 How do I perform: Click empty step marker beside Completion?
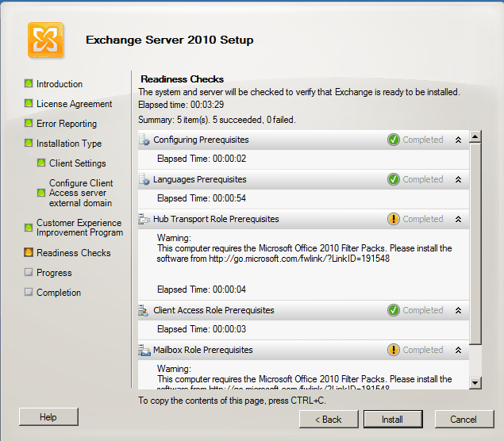pos(29,292)
